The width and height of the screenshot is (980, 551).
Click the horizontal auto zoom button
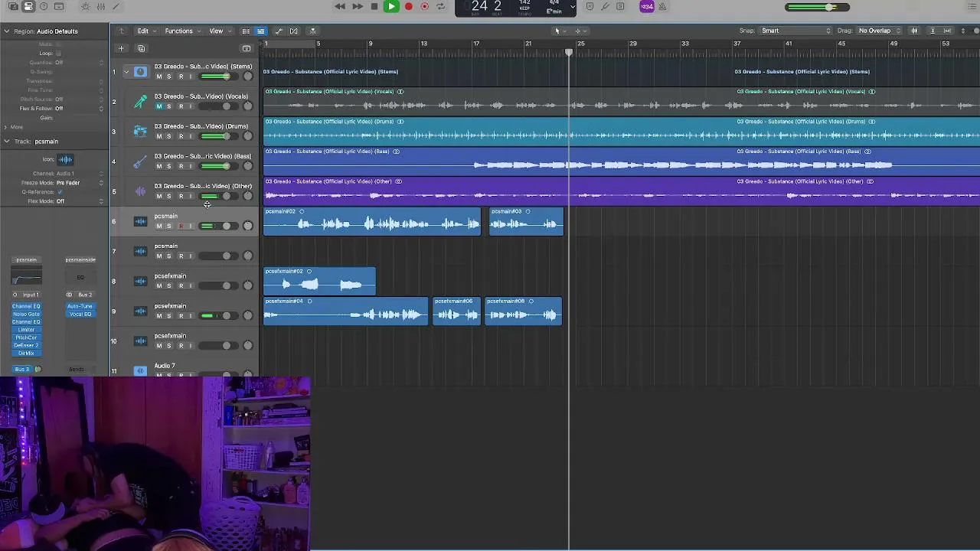coord(948,31)
